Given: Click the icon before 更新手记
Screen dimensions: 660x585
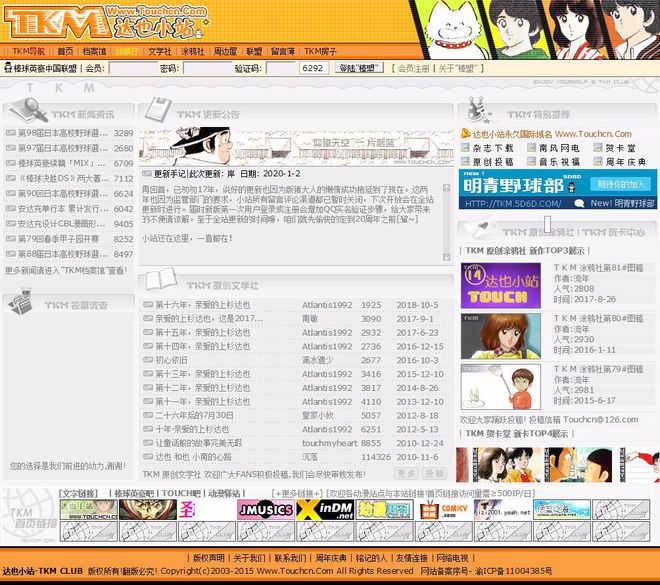Looking at the screenshot, I should [x=146, y=173].
